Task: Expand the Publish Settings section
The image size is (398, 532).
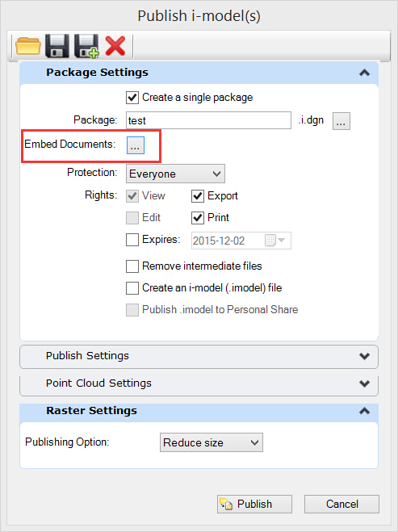Action: (199, 356)
